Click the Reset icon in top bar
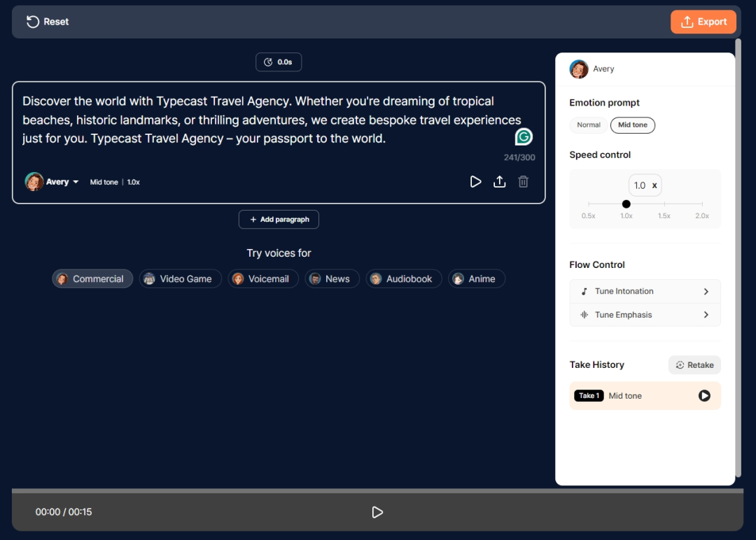756x540 pixels. point(33,22)
